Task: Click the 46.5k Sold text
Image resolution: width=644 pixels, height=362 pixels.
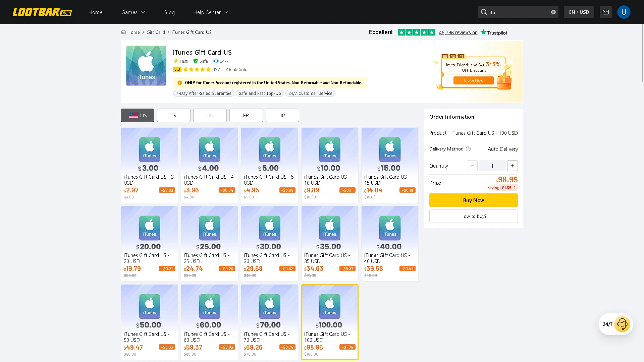Action: [237, 69]
